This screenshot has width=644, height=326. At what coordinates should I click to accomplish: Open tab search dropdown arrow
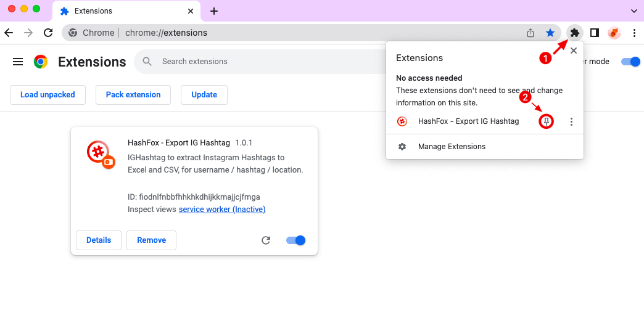point(634,11)
